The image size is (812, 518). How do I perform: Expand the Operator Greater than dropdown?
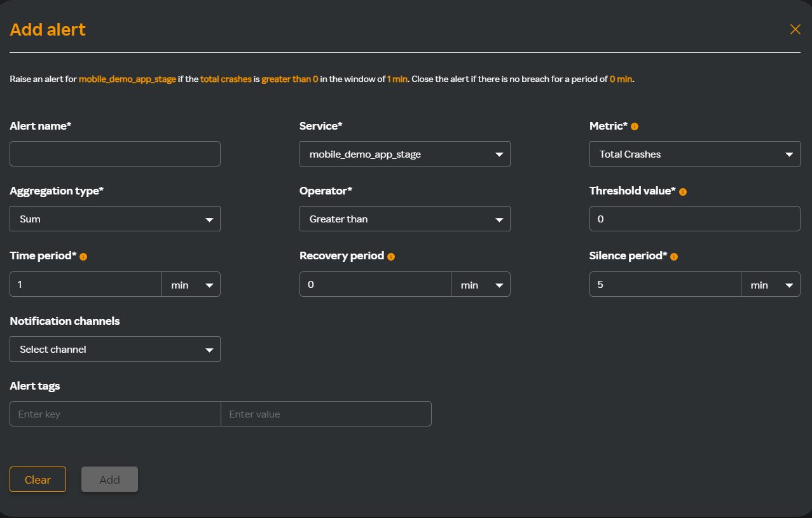point(404,219)
